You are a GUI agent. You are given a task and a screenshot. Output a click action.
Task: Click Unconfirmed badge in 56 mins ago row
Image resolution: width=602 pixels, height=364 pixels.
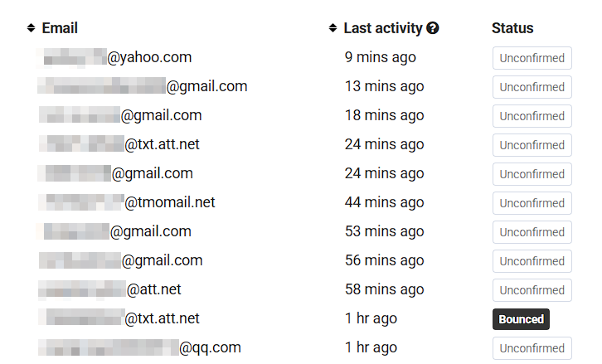coord(532,261)
